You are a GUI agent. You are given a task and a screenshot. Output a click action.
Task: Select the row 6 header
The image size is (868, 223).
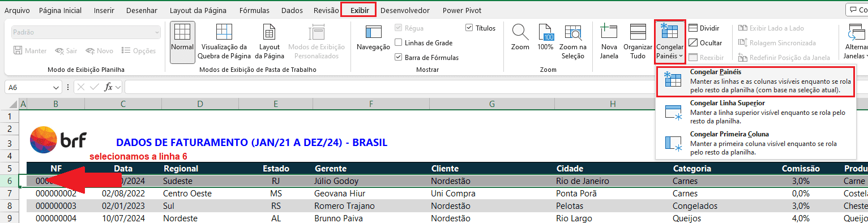(x=9, y=181)
